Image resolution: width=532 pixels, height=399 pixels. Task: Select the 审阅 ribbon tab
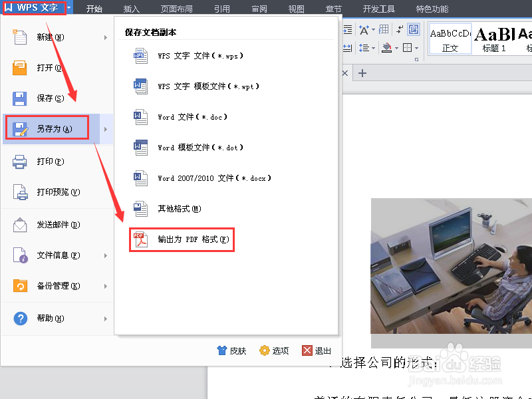click(x=259, y=9)
